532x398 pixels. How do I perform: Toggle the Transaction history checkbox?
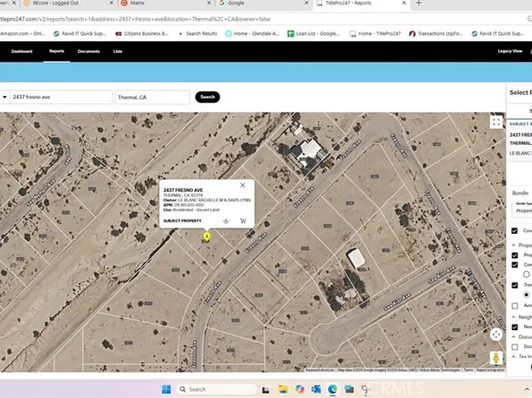click(x=515, y=286)
